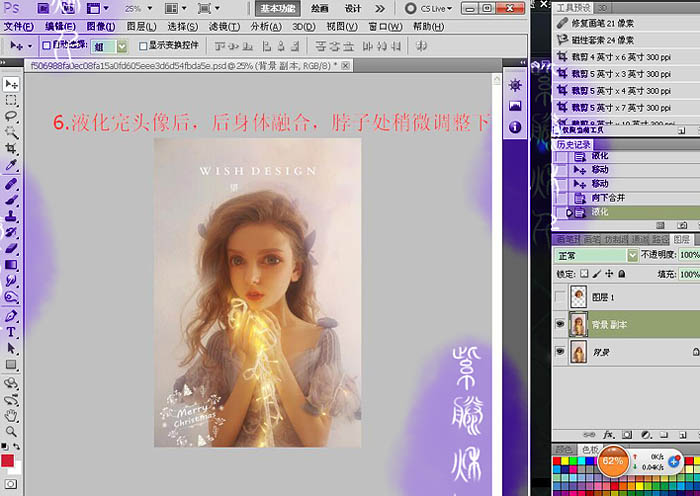This screenshot has width=700, height=496.
Task: Select the Pen tool
Action: point(11,316)
